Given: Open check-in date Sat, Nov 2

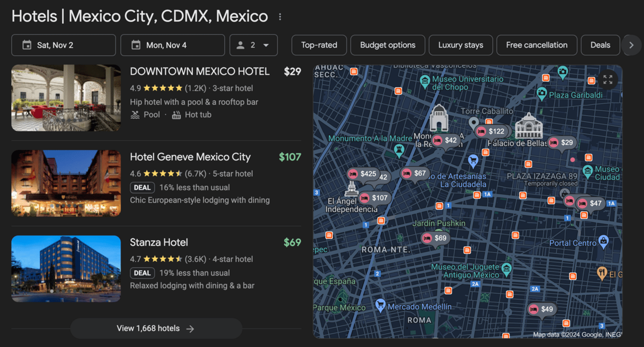Looking at the screenshot, I should [x=64, y=45].
